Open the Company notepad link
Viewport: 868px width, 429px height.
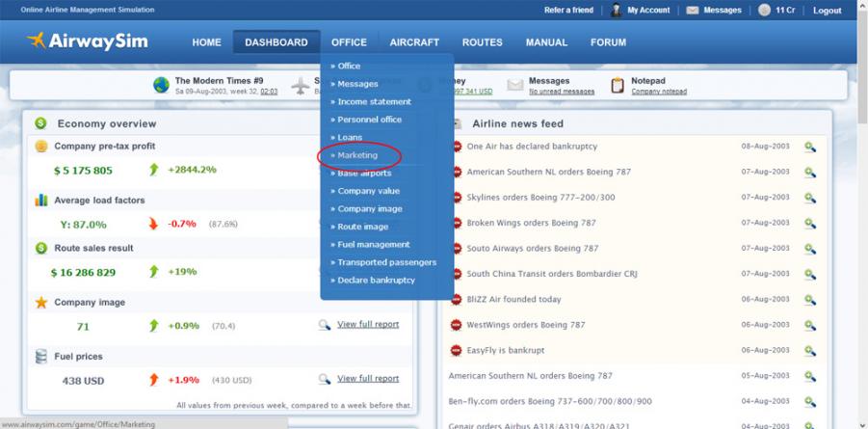[659, 92]
